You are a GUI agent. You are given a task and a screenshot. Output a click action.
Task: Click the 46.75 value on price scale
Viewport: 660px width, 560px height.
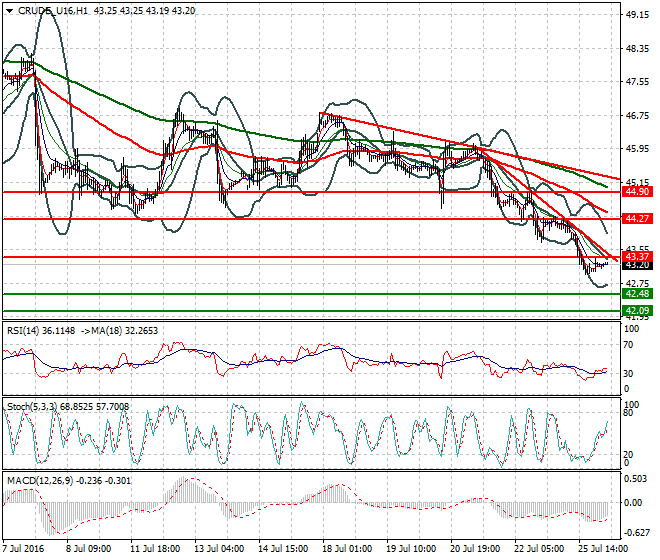coord(638,115)
